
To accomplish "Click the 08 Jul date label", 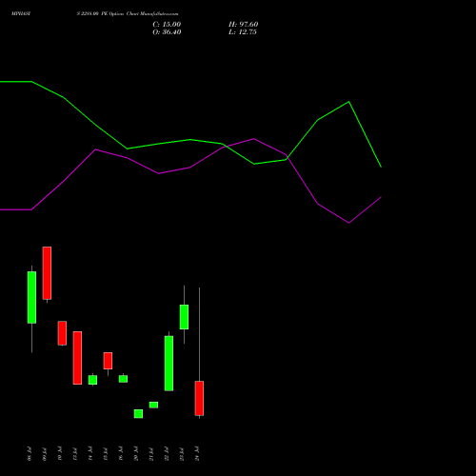I will [x=30, y=454].
